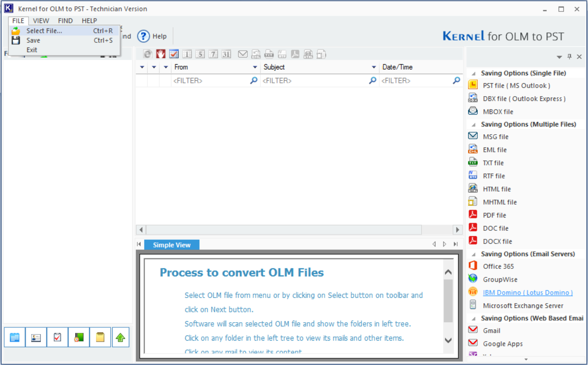Click the Help toolbar button

[x=152, y=36]
